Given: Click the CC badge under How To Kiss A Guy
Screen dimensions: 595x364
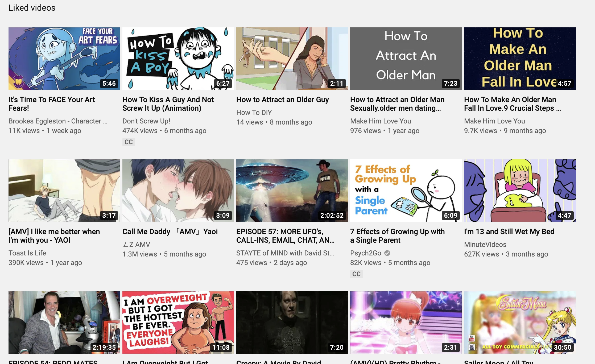Looking at the screenshot, I should [x=129, y=142].
